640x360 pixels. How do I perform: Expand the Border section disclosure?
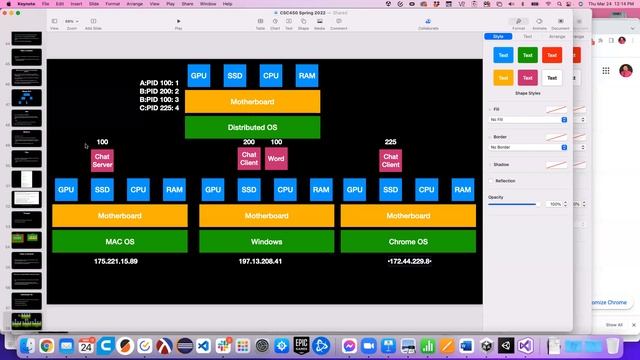[490, 137]
